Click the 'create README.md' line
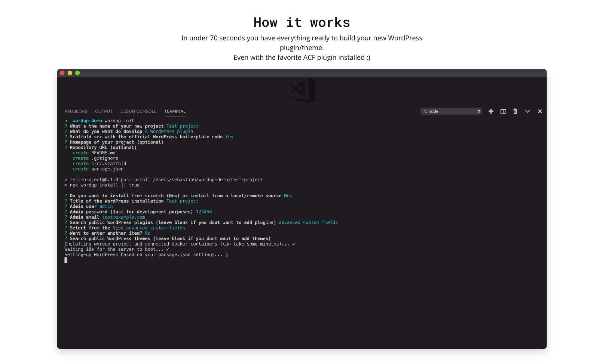Viewport: 612px width, 364px height. pyautogui.click(x=94, y=153)
